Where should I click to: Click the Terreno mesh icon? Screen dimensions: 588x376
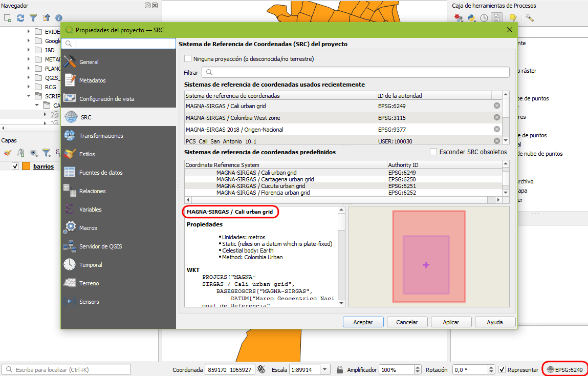[x=70, y=283]
